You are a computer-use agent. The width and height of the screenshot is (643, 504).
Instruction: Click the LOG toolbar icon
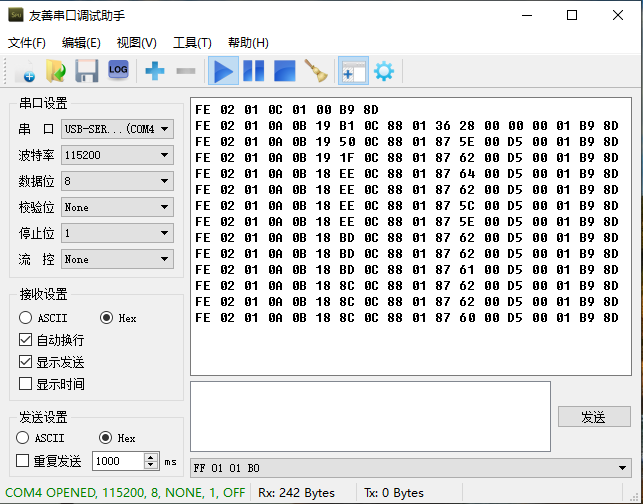[x=118, y=70]
